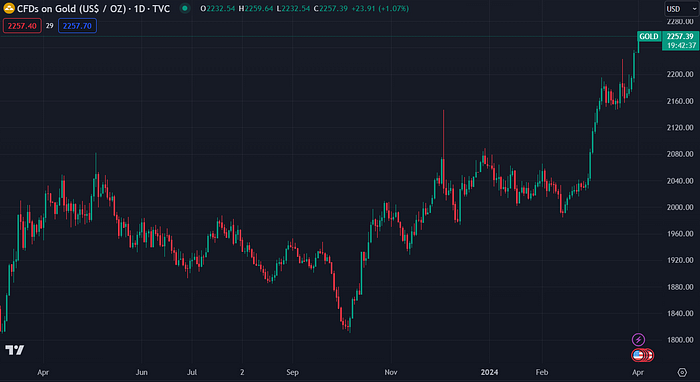Click the TradingView logo on the chart
The height and width of the screenshot is (382, 700).
(x=15, y=350)
